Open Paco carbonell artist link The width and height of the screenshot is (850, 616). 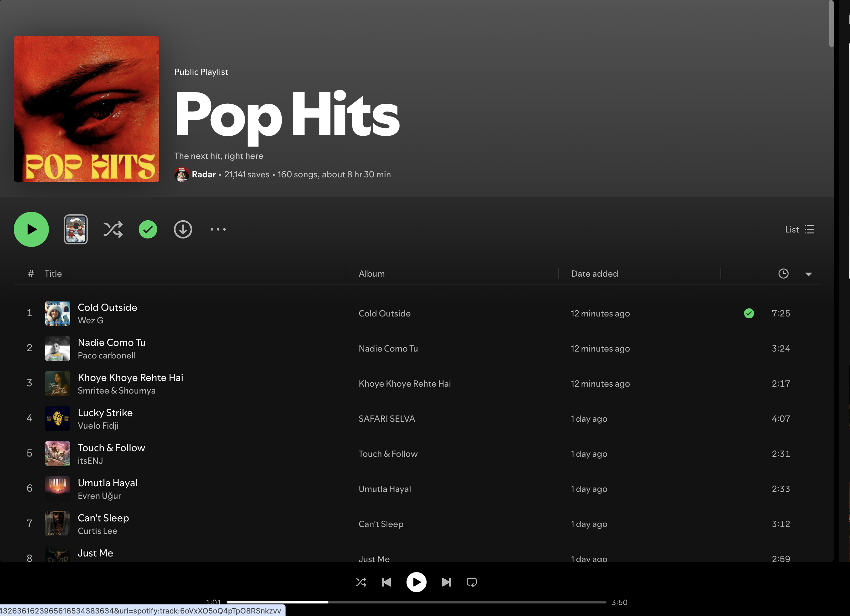pos(107,356)
